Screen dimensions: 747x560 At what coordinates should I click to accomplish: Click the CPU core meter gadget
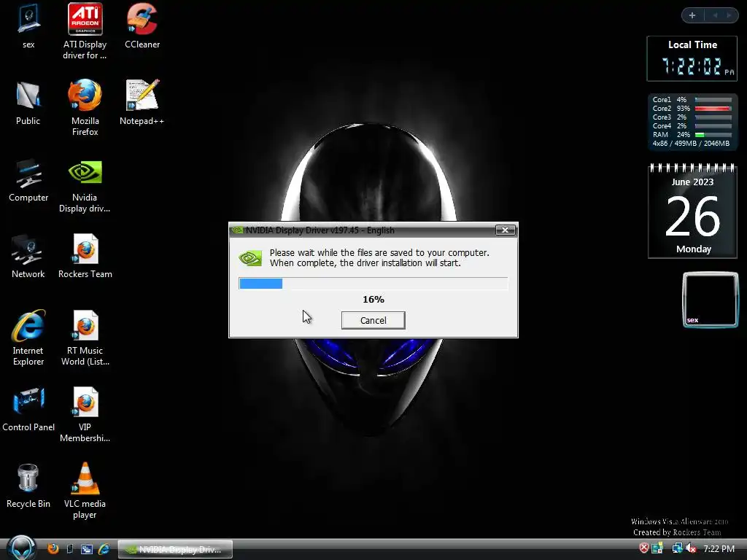(x=692, y=122)
